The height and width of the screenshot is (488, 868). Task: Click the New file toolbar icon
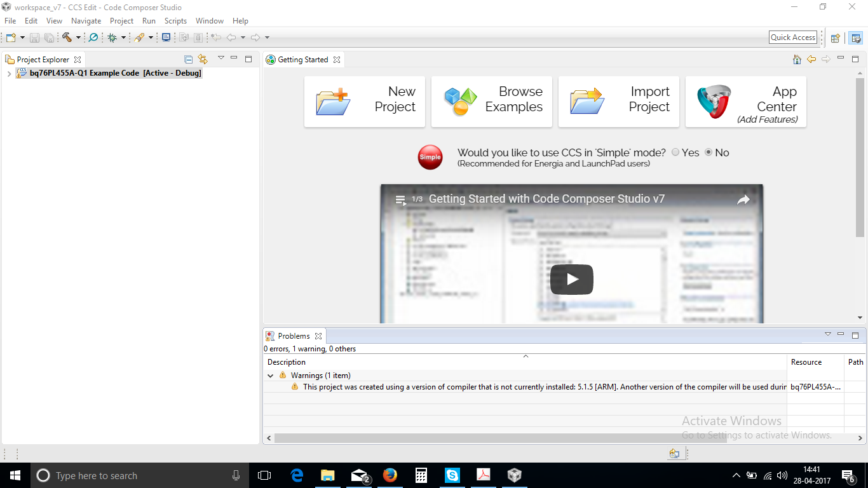pos(11,37)
